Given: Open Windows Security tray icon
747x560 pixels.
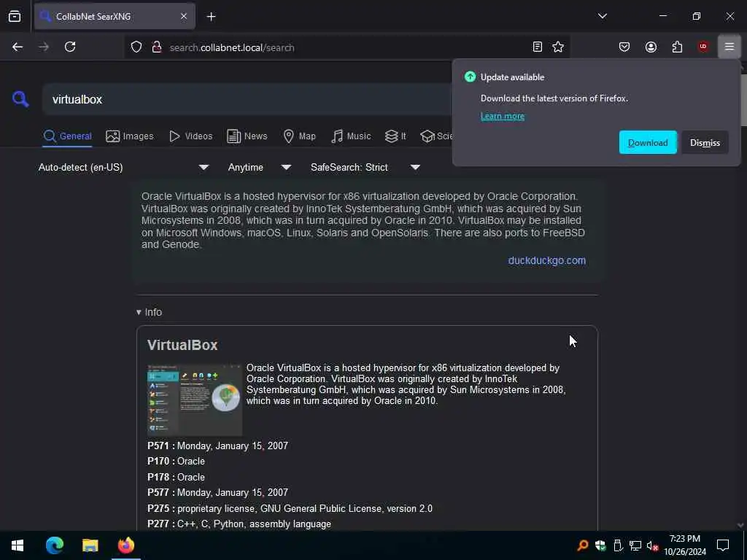Looking at the screenshot, I should [600, 545].
